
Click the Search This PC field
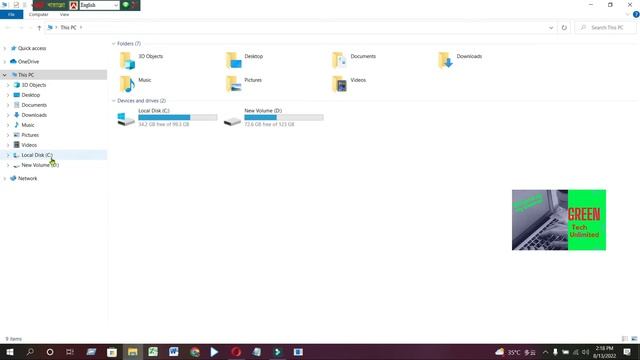coord(605,28)
